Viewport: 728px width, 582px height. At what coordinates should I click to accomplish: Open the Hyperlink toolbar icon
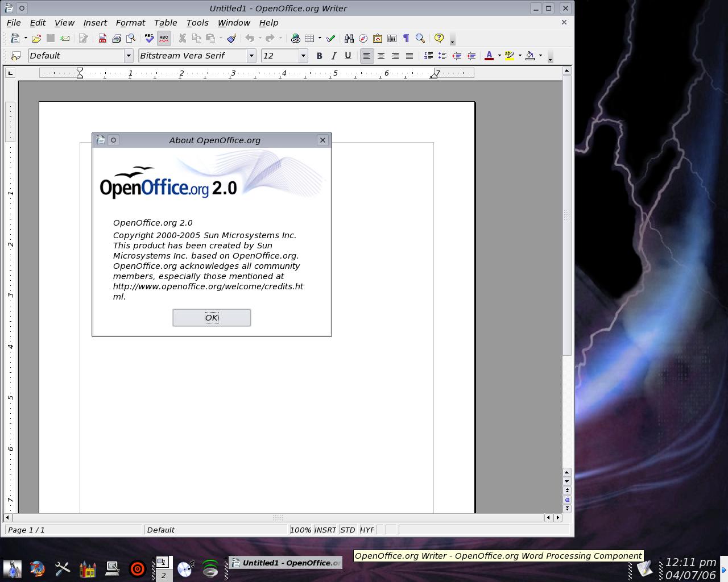[295, 39]
